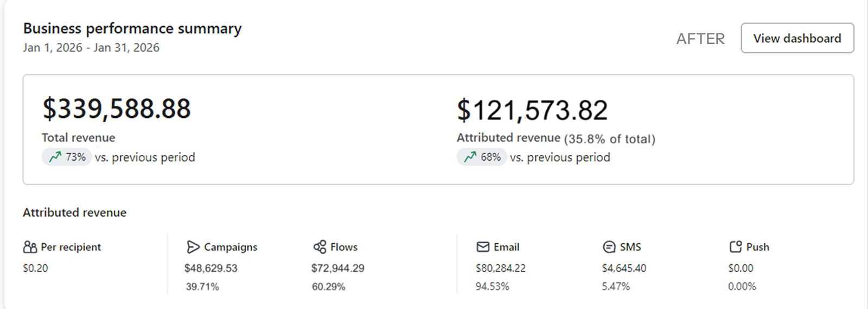Click the upward trend arrow beside 68%
Viewport: 868px width, 309px height.
[x=470, y=157]
